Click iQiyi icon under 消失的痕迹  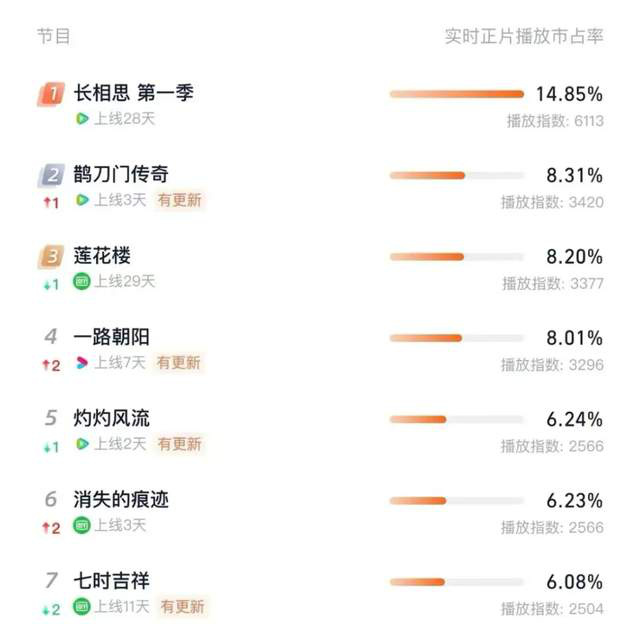pos(82,525)
